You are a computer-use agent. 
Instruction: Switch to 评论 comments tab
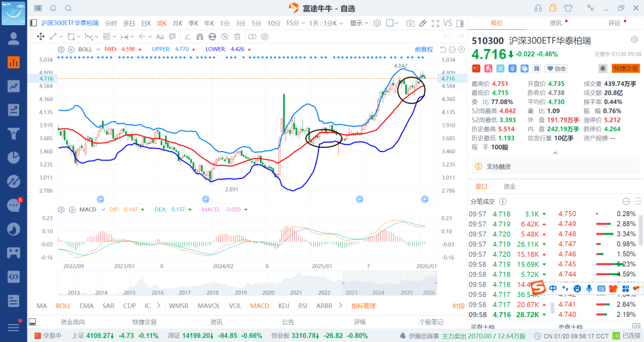pos(614,23)
